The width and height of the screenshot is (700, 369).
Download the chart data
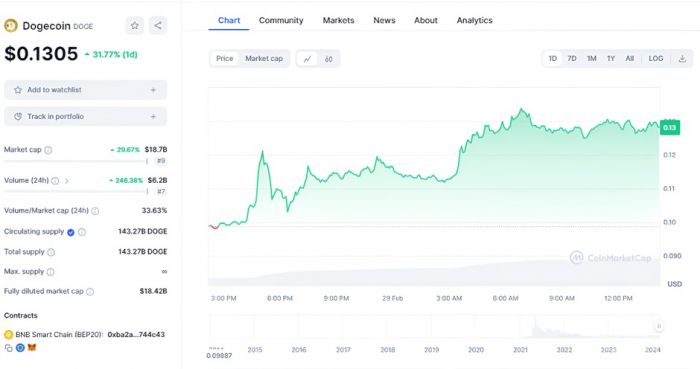click(682, 58)
